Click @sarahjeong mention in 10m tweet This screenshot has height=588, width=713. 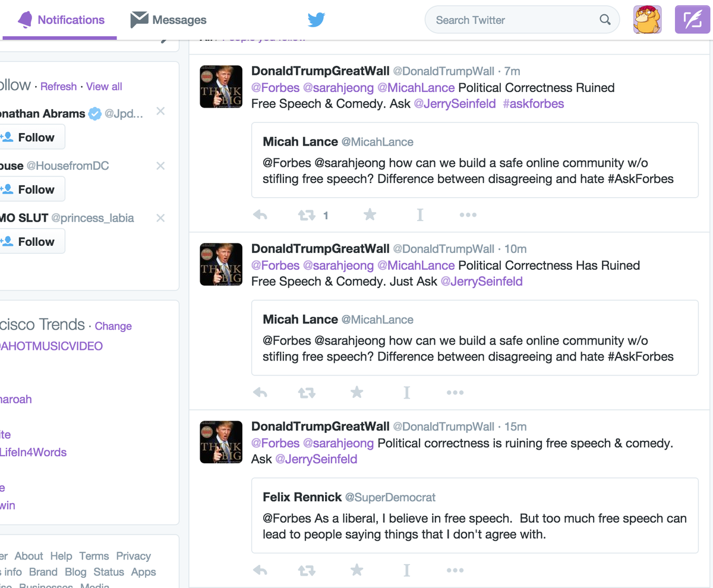tap(338, 265)
